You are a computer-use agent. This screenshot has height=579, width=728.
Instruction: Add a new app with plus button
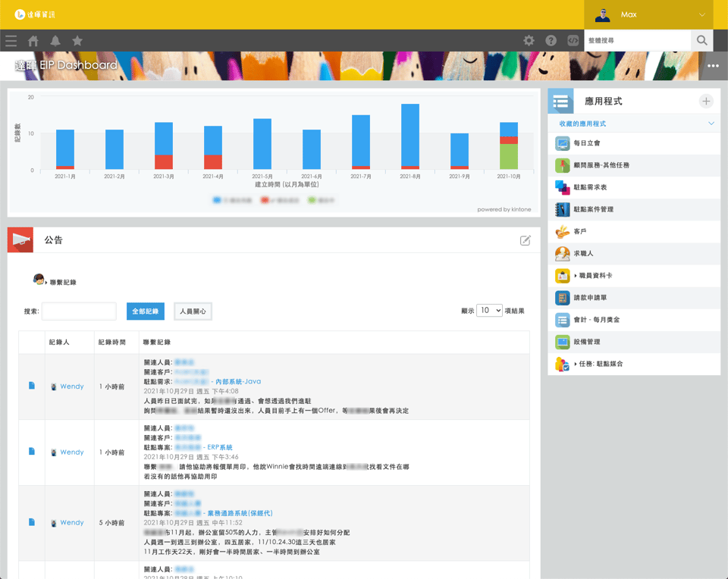click(706, 102)
